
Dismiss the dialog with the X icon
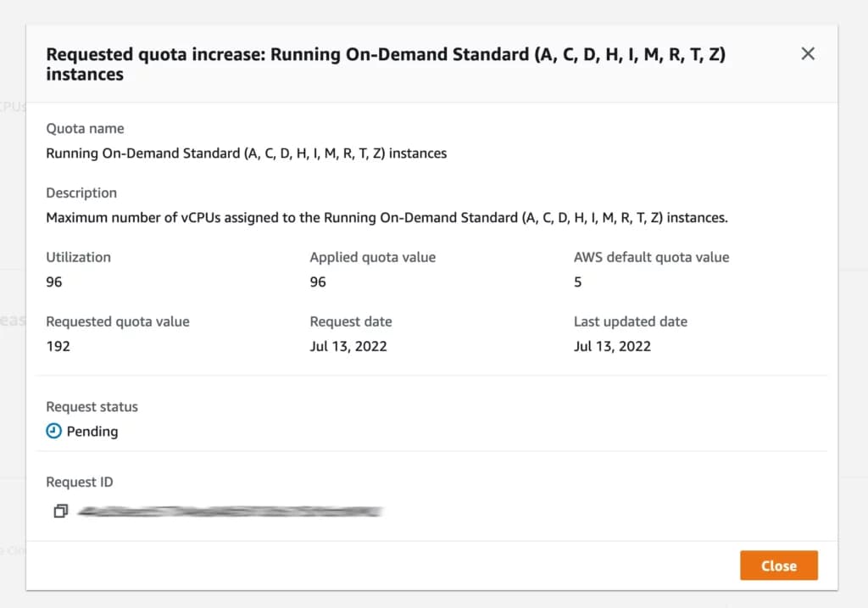(807, 53)
